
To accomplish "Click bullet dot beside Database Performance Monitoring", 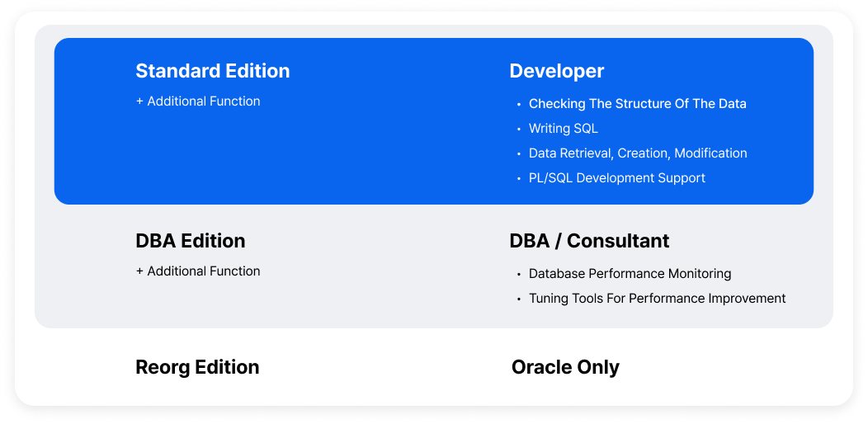I will (519, 275).
